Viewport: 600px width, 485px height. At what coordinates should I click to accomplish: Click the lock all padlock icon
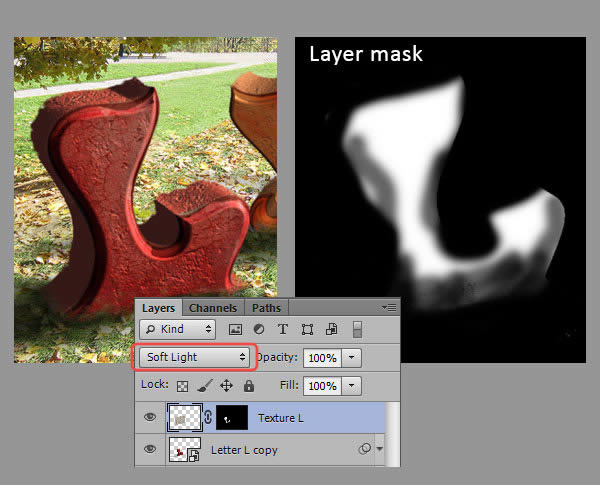248,385
